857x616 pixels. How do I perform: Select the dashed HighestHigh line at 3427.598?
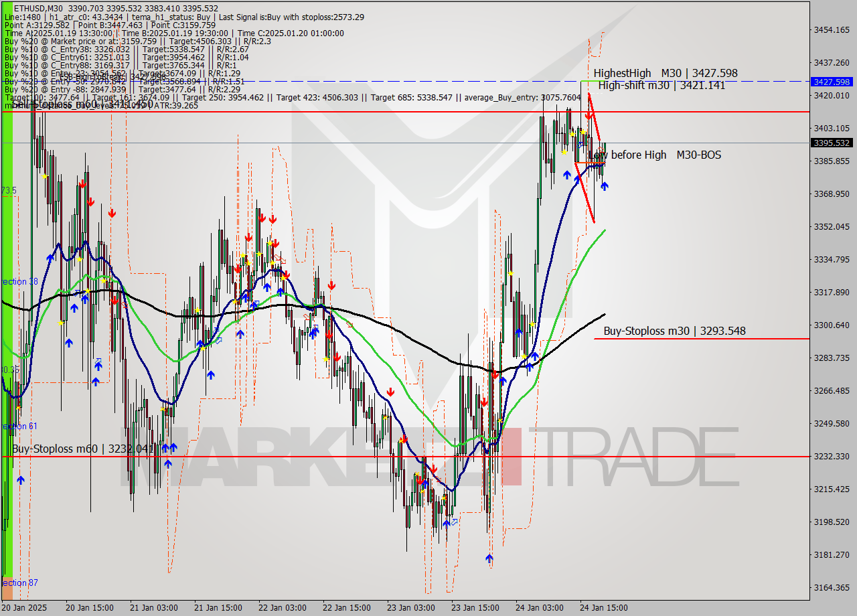coord(404,81)
